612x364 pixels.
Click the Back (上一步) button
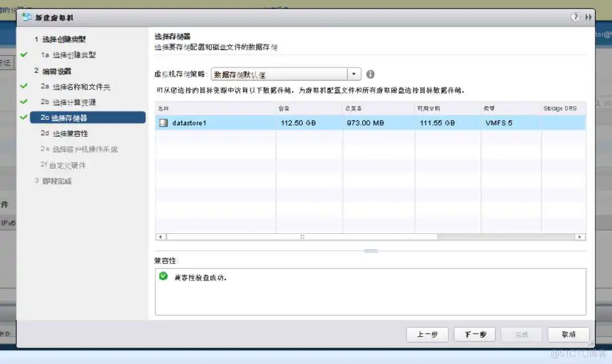[427, 334]
